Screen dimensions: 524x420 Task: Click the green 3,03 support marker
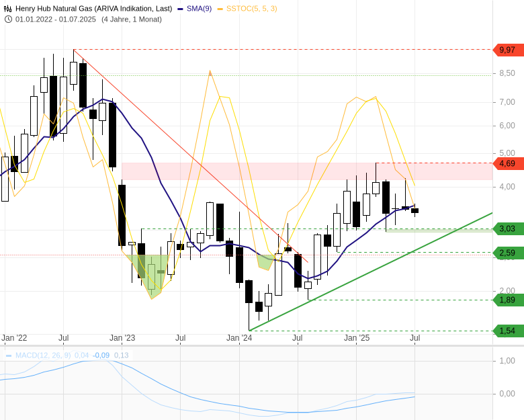(509, 229)
